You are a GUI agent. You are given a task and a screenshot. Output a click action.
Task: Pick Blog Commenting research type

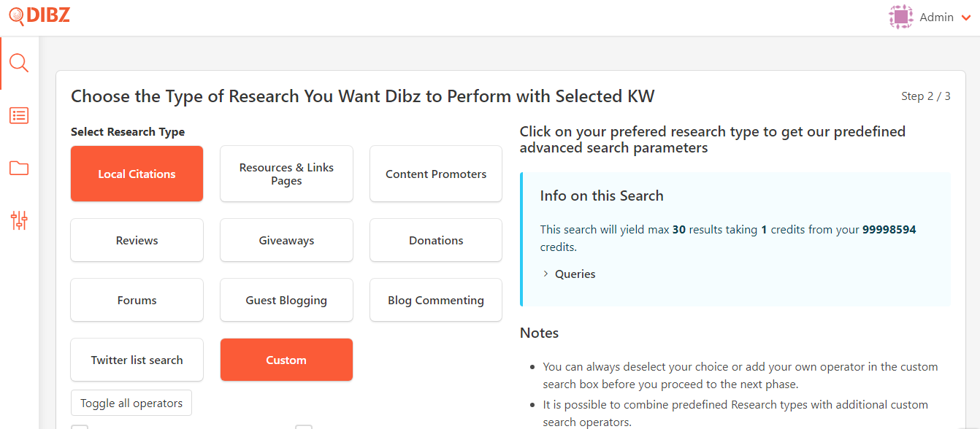[436, 300]
